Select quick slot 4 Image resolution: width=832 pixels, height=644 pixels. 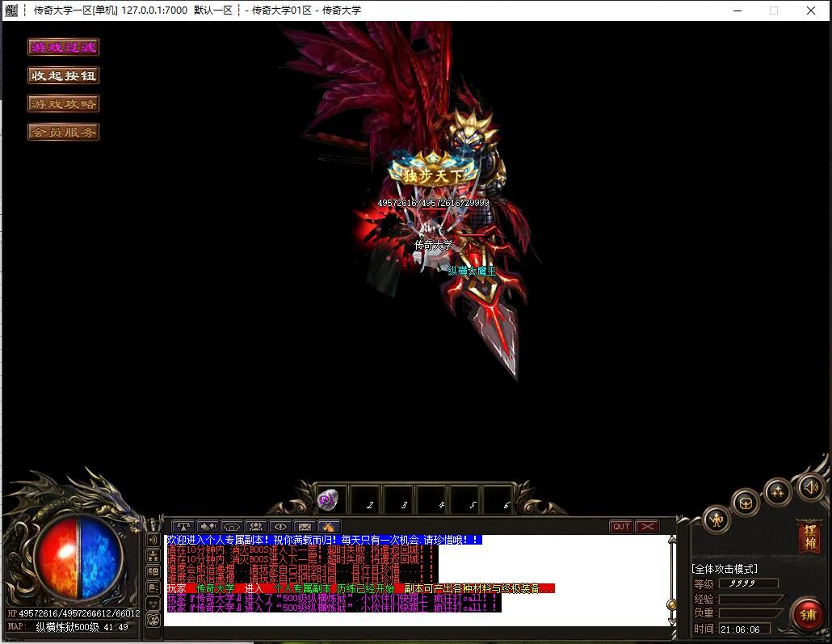pos(433,499)
